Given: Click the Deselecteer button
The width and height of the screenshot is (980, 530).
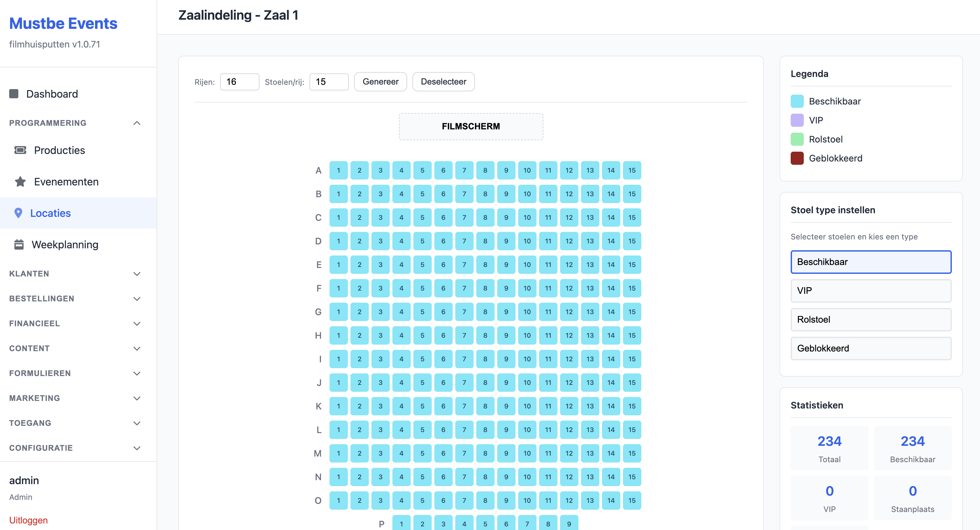Looking at the screenshot, I should pyautogui.click(x=443, y=82).
